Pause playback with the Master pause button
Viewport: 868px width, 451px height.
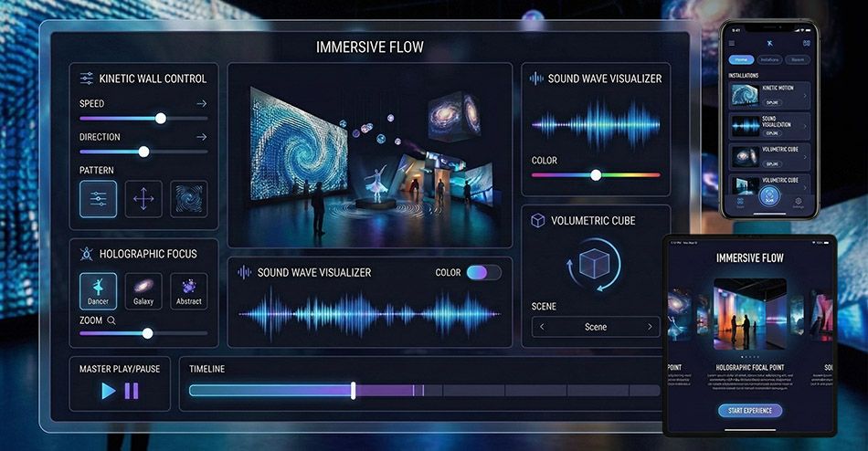pos(132,392)
